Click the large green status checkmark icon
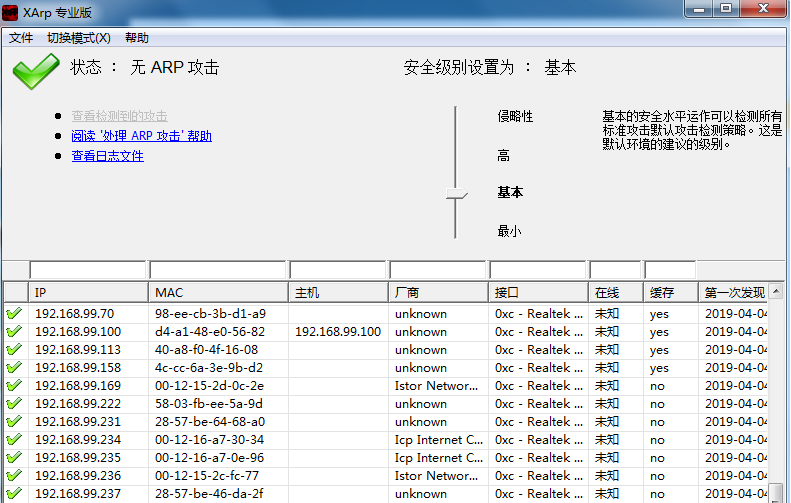 (35, 71)
